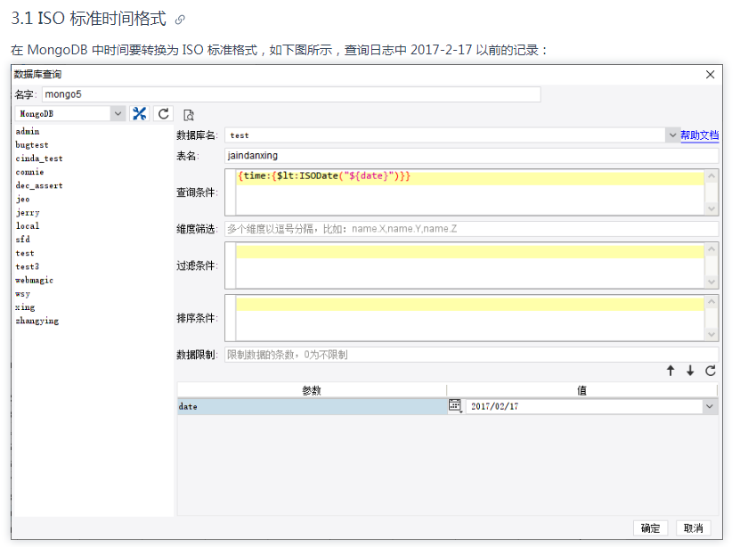Refresh the parameter list
Viewport: 756px width, 547px height.
pyautogui.click(x=711, y=371)
